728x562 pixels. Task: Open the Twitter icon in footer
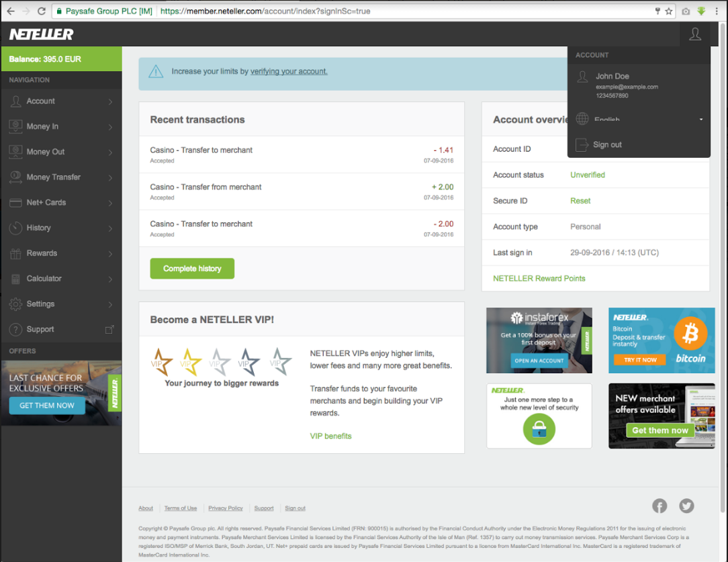pos(686,506)
